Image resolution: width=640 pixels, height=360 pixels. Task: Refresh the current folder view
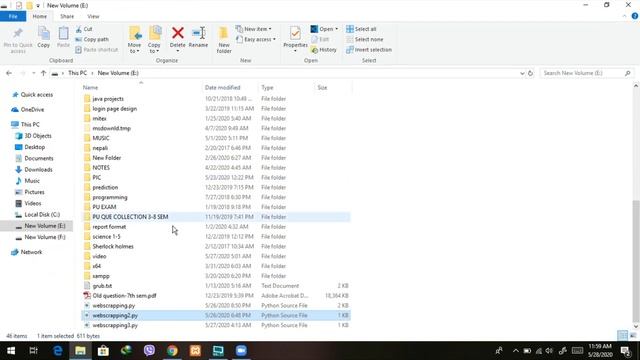coord(530,73)
